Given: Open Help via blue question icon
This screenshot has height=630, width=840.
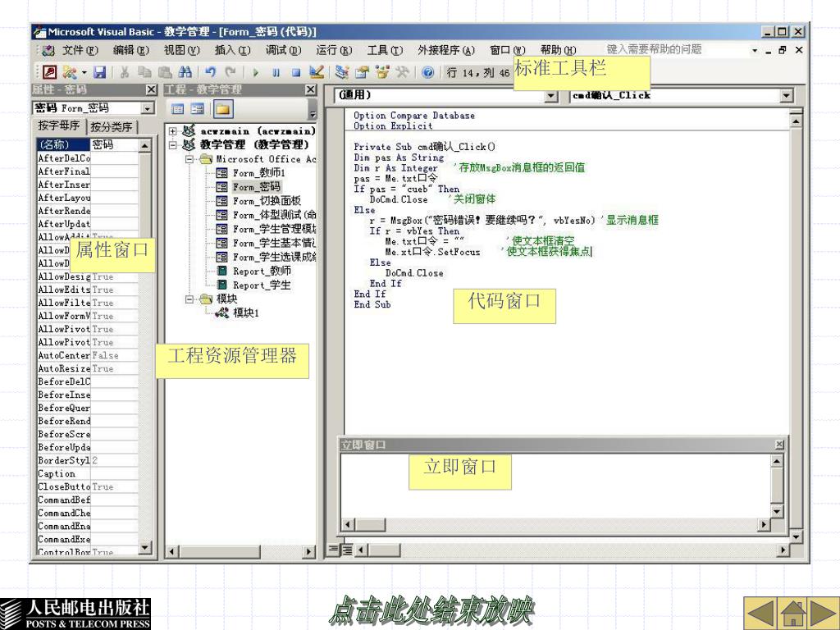Looking at the screenshot, I should pyautogui.click(x=427, y=72).
